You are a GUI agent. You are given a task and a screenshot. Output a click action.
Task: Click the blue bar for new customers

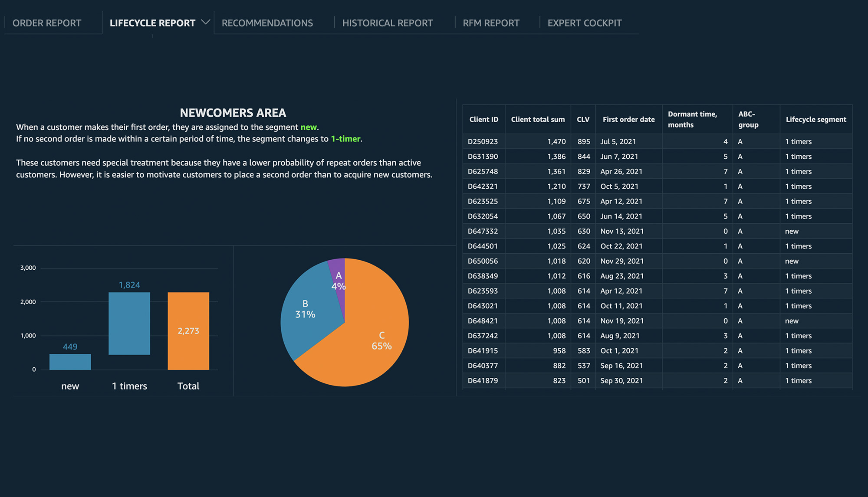(x=70, y=362)
